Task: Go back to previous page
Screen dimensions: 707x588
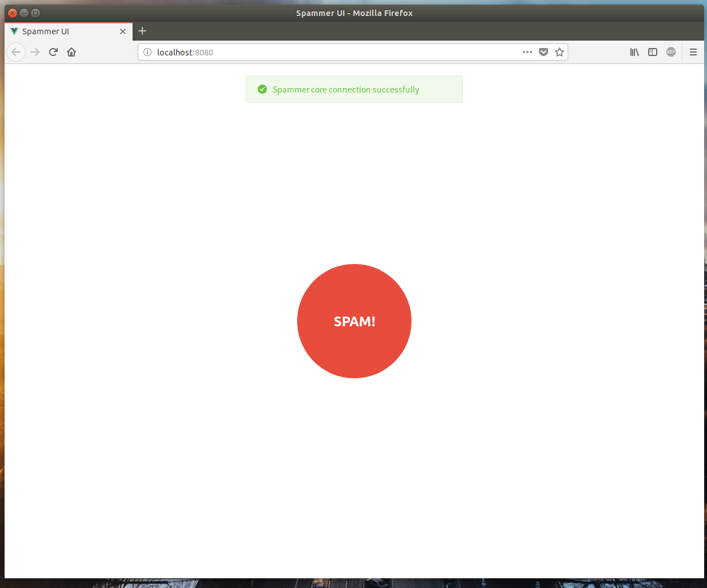Action: [16, 52]
